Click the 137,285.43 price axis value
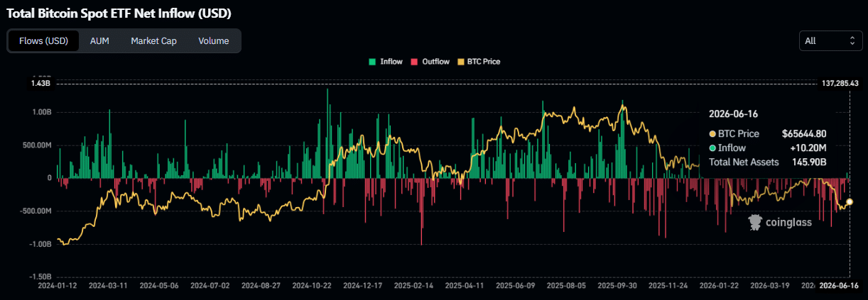 click(x=840, y=84)
